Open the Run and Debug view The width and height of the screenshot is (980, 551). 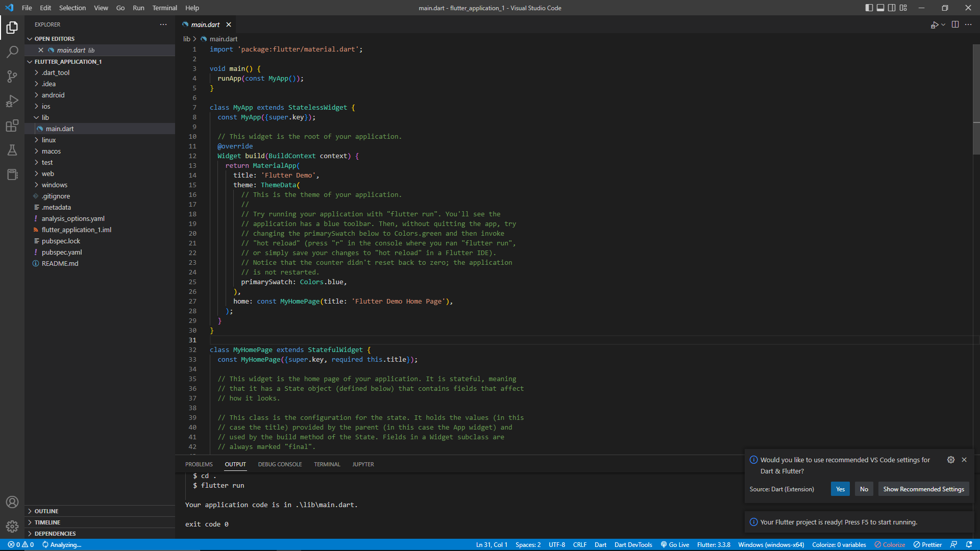click(12, 101)
